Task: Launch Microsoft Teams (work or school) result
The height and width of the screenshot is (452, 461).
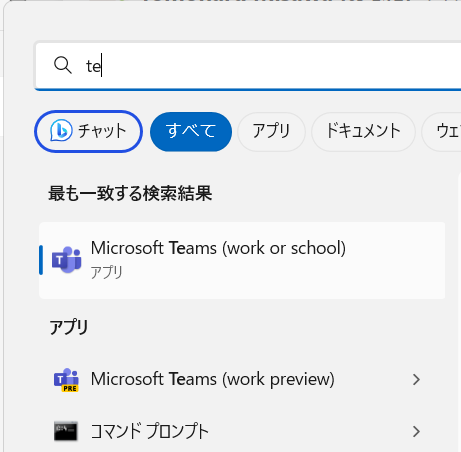Action: pos(242,260)
